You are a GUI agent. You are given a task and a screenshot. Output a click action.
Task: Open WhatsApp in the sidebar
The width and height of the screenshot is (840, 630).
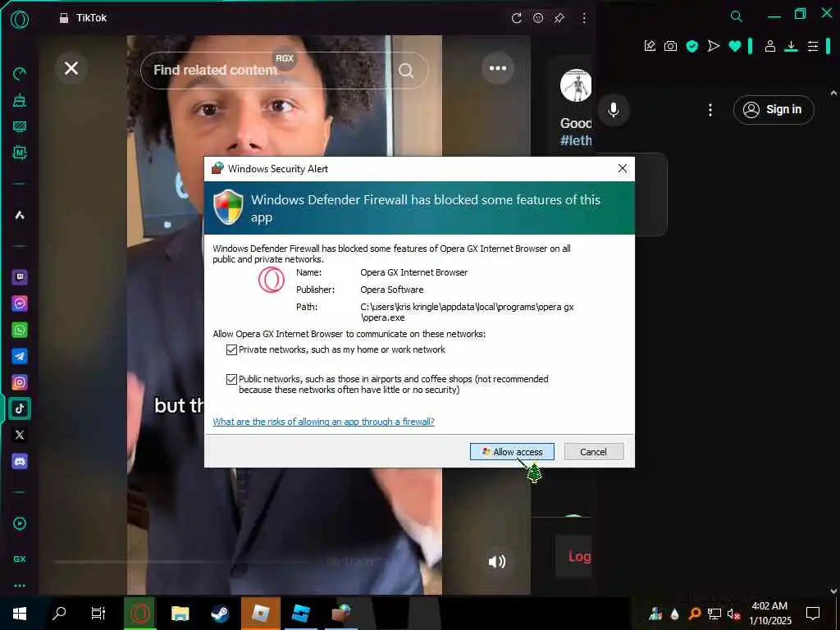click(x=20, y=330)
